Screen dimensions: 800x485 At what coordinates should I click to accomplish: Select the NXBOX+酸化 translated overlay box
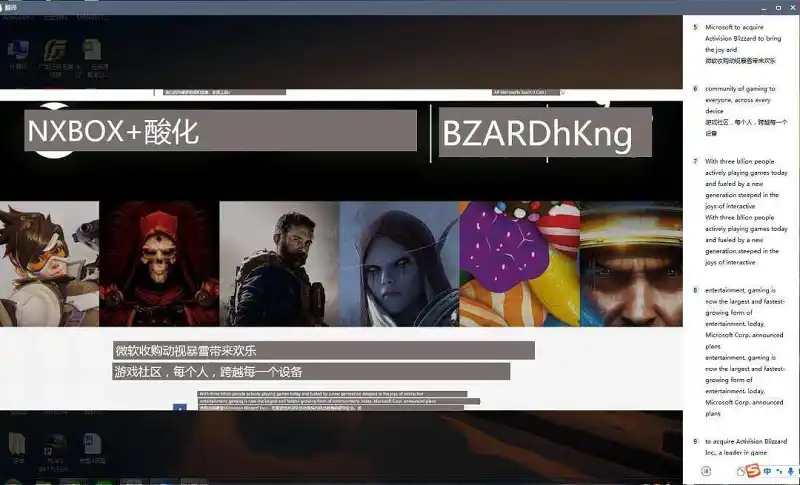click(220, 131)
